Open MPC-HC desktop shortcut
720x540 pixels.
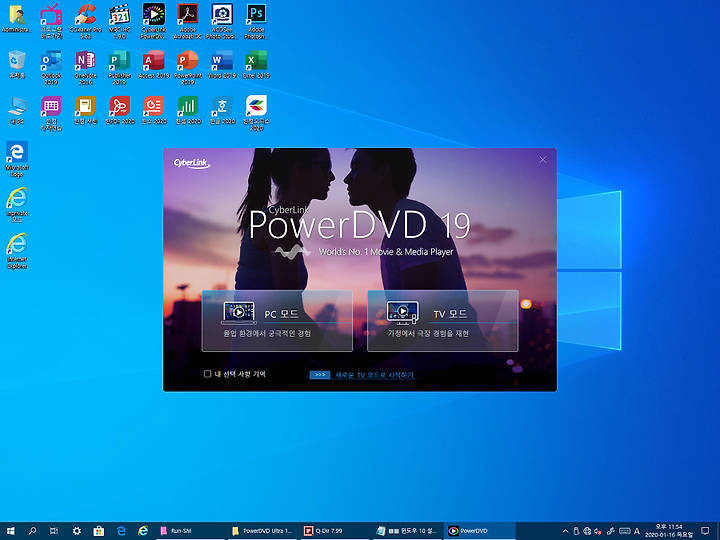(119, 21)
